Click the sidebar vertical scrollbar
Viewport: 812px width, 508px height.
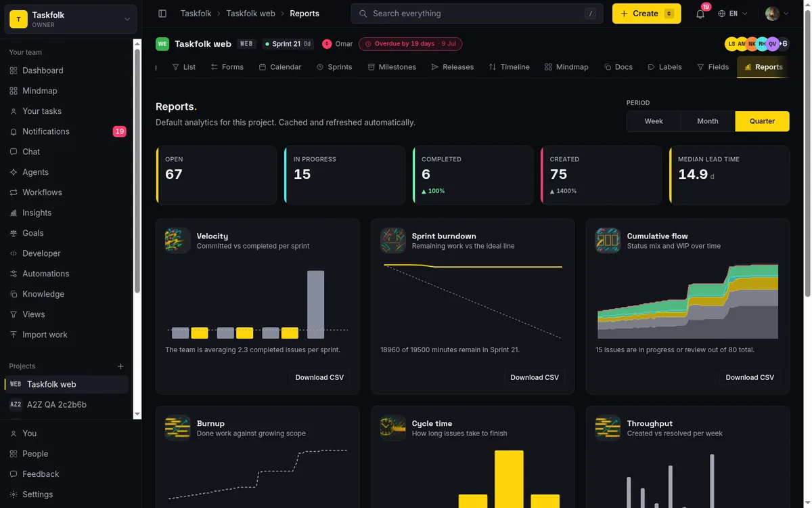click(137, 169)
